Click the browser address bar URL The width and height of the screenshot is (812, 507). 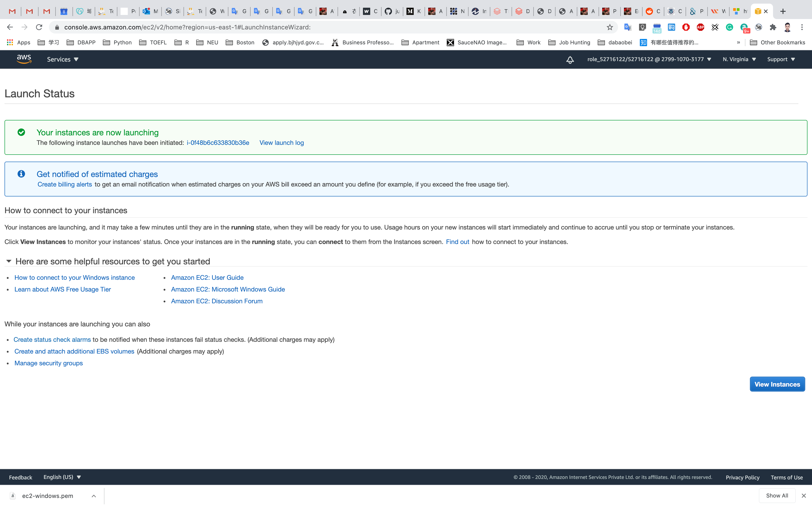(187, 27)
